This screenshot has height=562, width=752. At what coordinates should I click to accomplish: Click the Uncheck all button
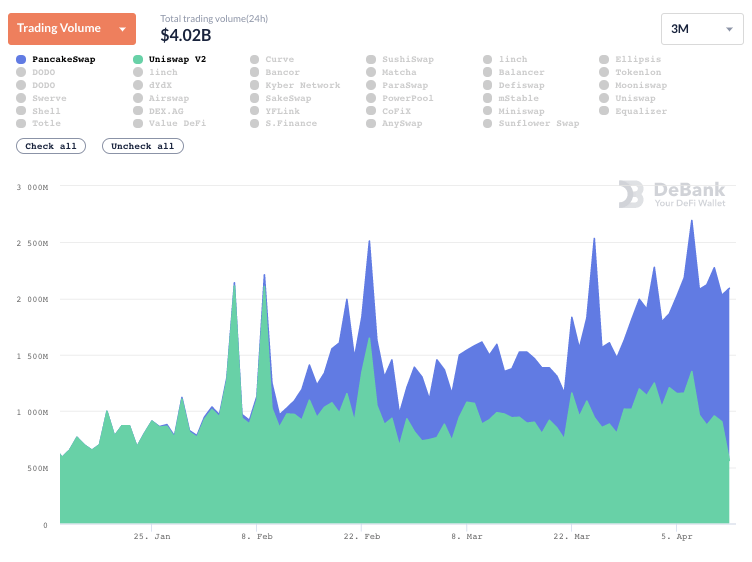pyautogui.click(x=143, y=146)
